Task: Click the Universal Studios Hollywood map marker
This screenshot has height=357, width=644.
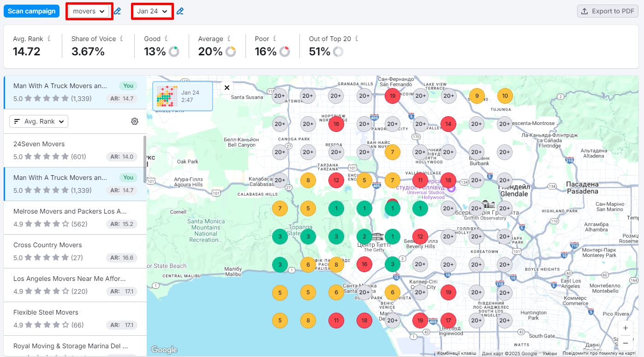Action: click(x=452, y=188)
